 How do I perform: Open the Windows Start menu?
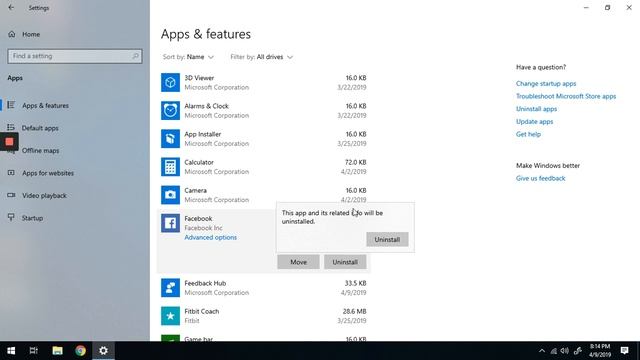click(x=11, y=351)
